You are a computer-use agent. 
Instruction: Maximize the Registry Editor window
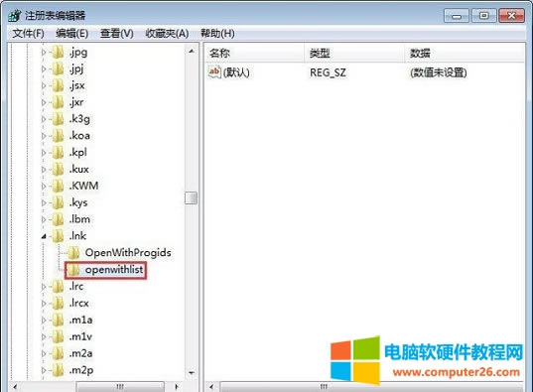click(483, 16)
